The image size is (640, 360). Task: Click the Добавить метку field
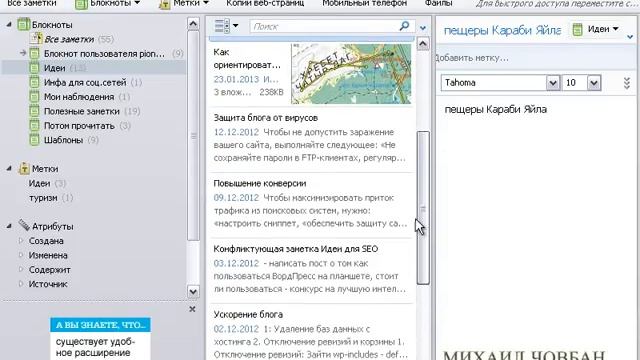(x=472, y=58)
